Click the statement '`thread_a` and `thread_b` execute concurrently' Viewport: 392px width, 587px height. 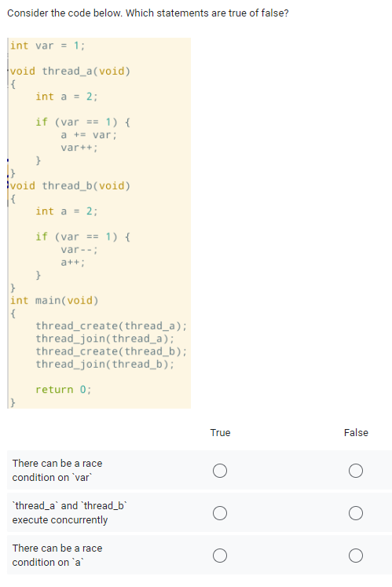[69, 513]
